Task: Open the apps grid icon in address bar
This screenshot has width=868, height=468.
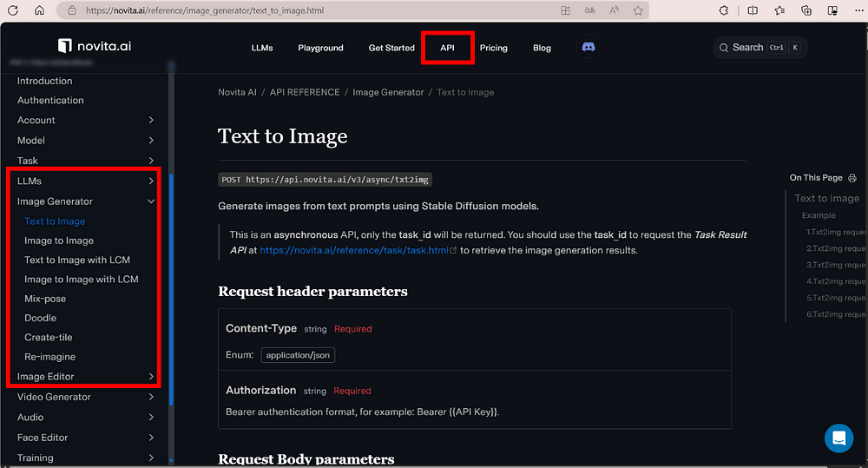Action: point(565,10)
